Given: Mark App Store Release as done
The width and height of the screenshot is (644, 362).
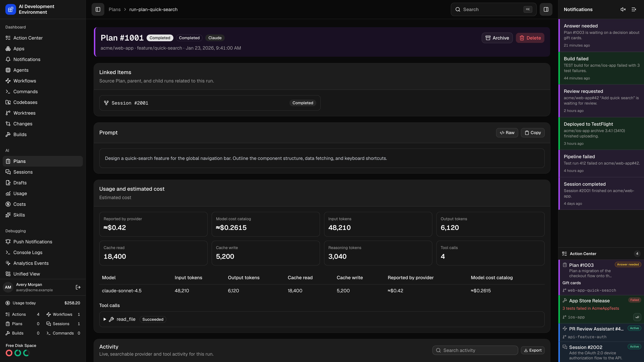Looking at the screenshot, I should (x=637, y=317).
